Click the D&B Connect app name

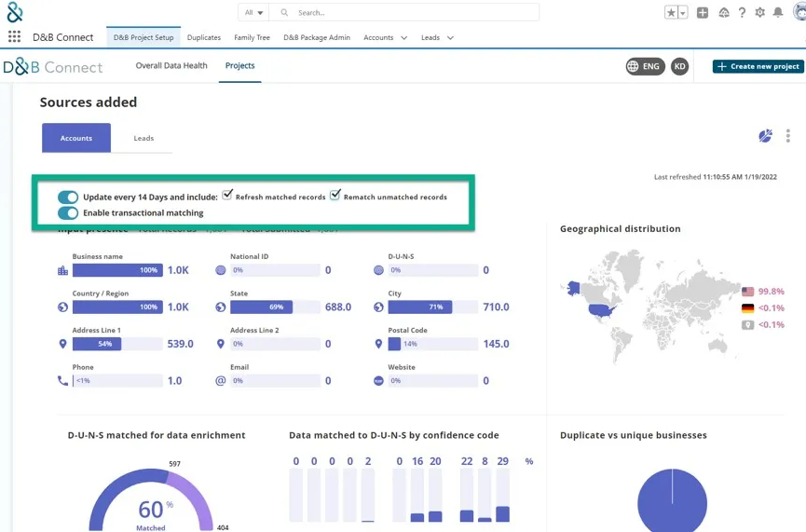[x=62, y=37]
